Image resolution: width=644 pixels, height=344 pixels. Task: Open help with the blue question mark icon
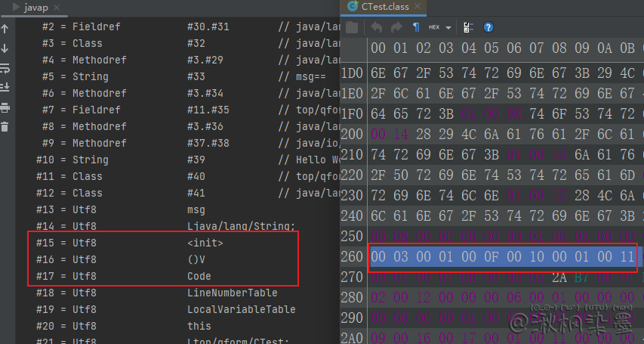coord(488,27)
